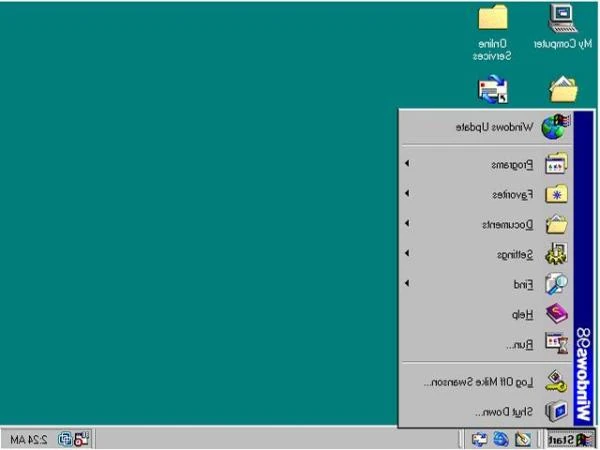The height and width of the screenshot is (450, 600).
Task: Select Run... in the Start menu
Action: (486, 344)
